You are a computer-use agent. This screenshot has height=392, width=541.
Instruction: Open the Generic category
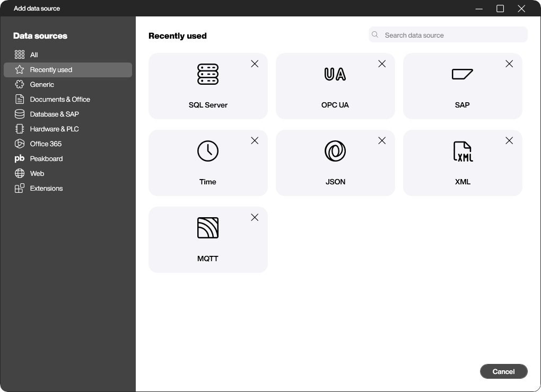pos(68,84)
